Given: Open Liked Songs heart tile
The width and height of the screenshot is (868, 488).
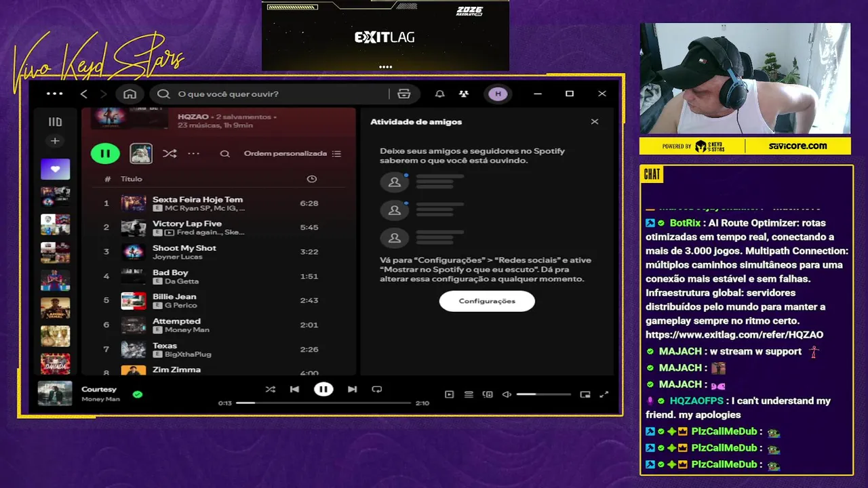Looking at the screenshot, I should [55, 169].
